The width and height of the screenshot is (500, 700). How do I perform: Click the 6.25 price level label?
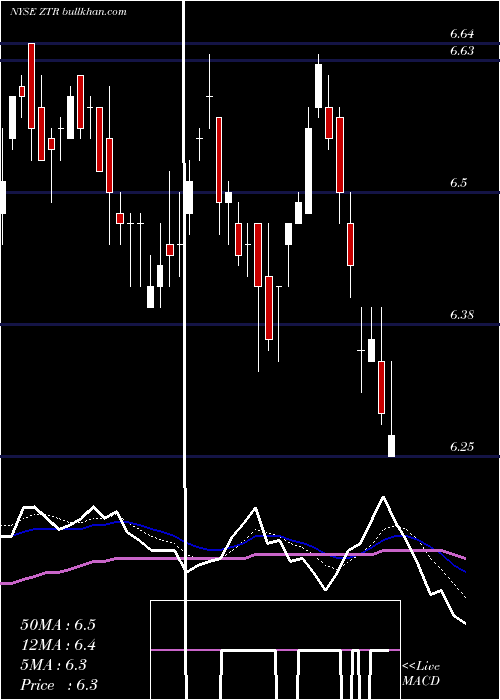(462, 447)
